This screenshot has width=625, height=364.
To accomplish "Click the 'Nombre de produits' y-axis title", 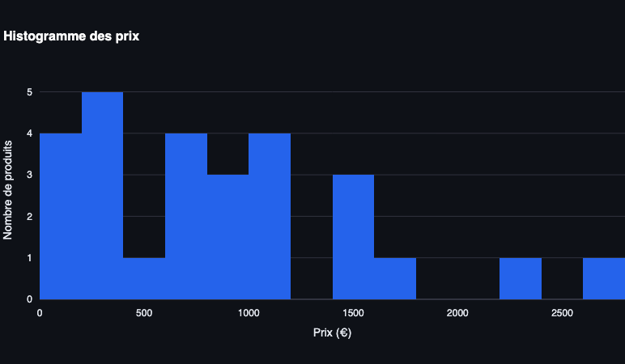I will pos(7,190).
